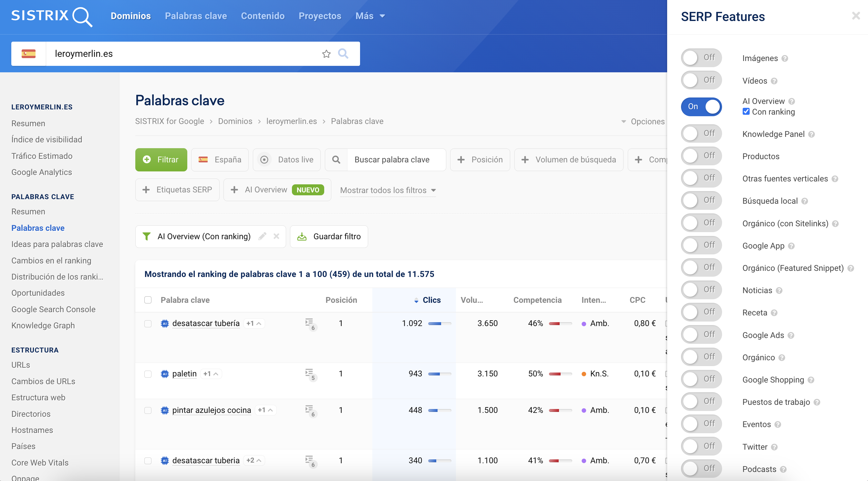The height and width of the screenshot is (481, 868).
Task: Remove the AI Overview filter with the X icon
Action: [x=276, y=236]
